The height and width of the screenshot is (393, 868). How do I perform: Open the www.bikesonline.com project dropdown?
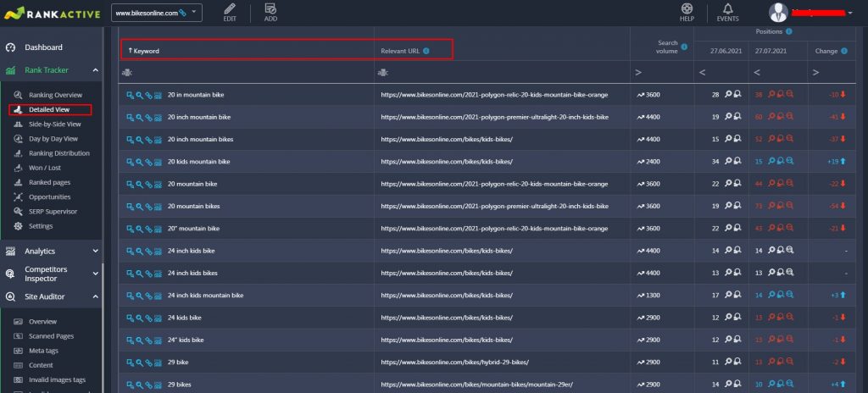click(157, 12)
